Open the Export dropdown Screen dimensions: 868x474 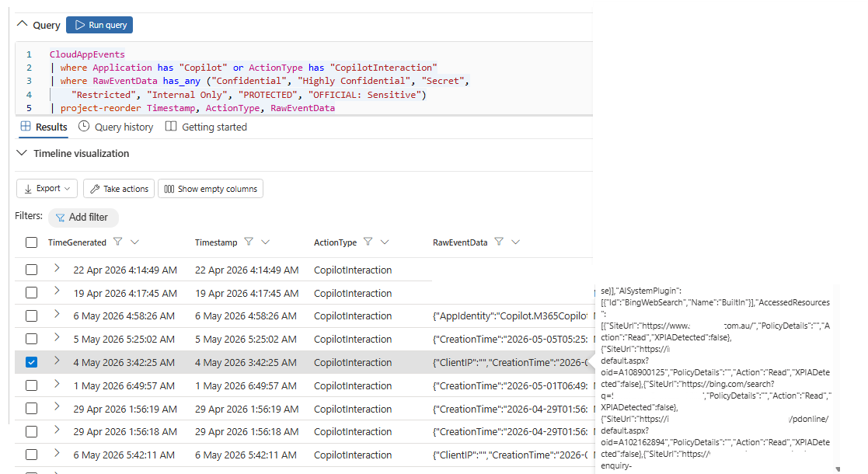point(47,189)
